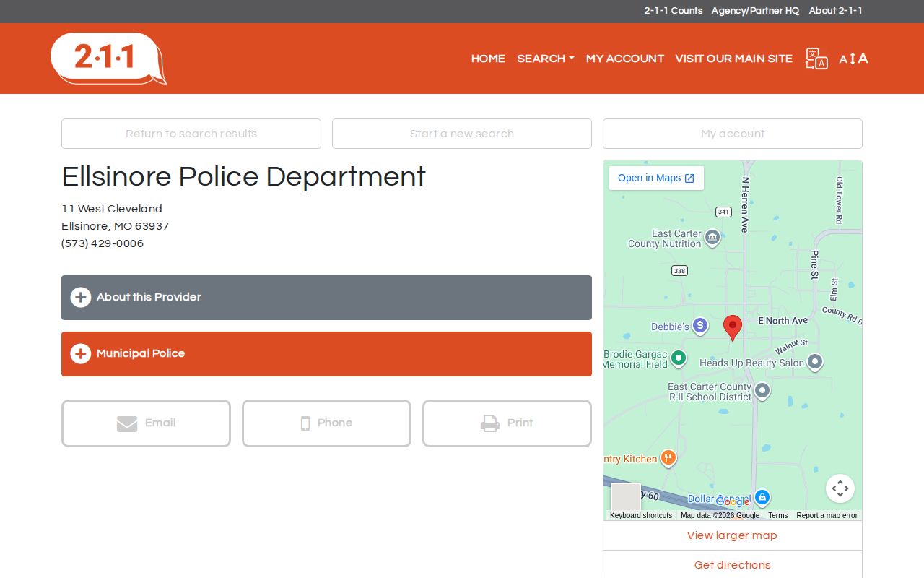Viewport: 924px width, 578px height.
Task: Open the 2-1-1 Counts link
Action: pyautogui.click(x=674, y=11)
